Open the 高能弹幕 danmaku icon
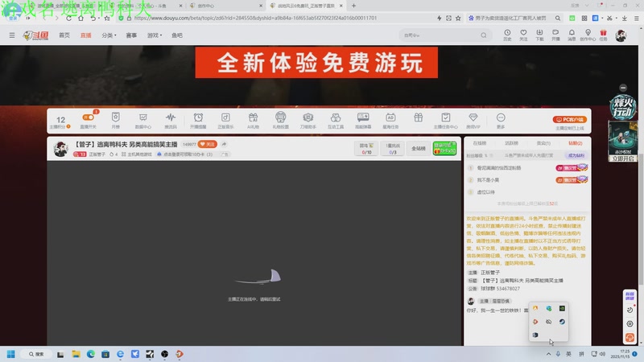Viewport: 644px width, 362px height. point(363,121)
